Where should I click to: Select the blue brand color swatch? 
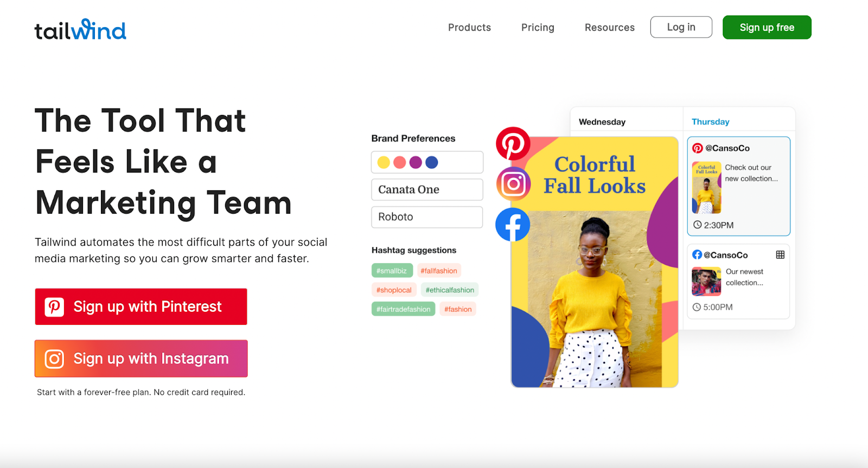[432, 162]
